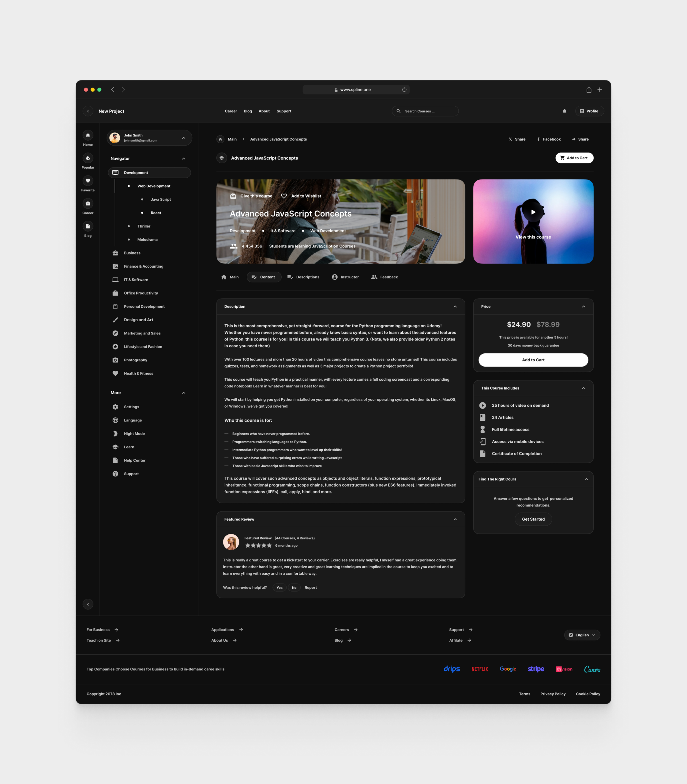
Task: Click the back arrow beside New Project
Action: (88, 111)
